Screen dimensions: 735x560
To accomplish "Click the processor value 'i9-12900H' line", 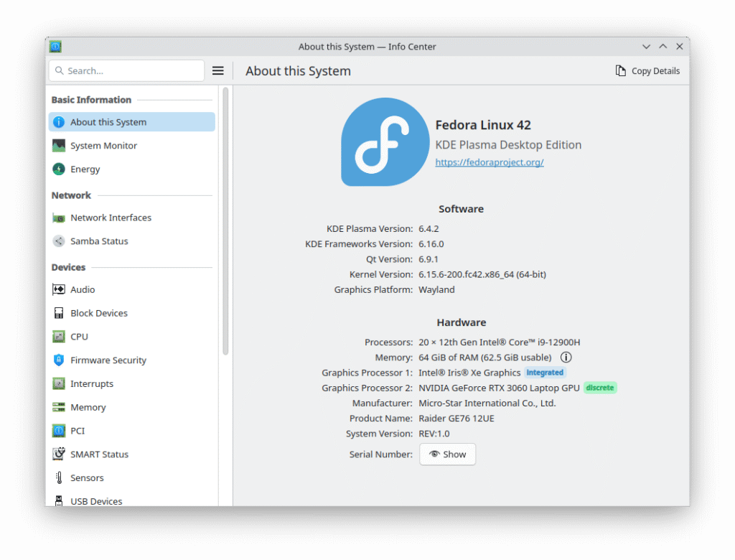I will click(x=500, y=342).
